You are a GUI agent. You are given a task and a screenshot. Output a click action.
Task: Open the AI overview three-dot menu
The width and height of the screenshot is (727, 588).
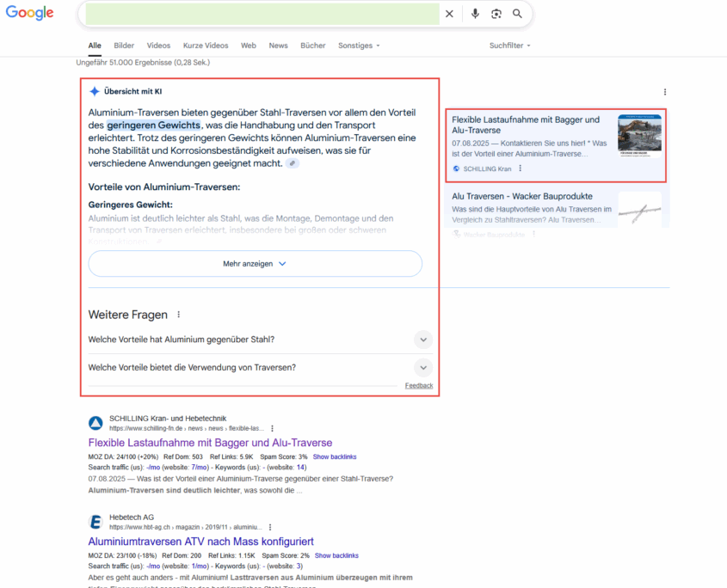665,92
